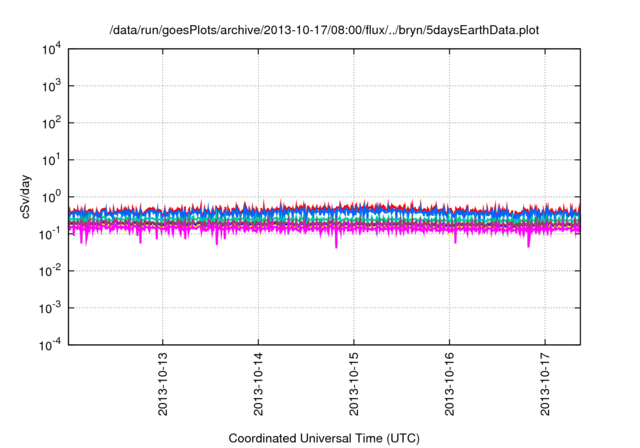The height and width of the screenshot is (448, 640).
Task: Click the 10^-4 y-axis tick label
Action: click(x=50, y=345)
